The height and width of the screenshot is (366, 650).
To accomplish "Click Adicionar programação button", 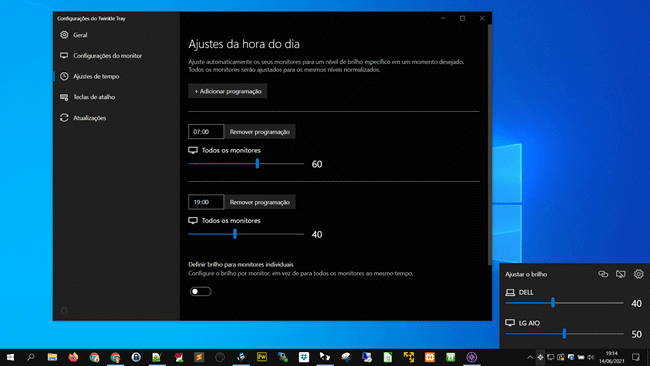I will [x=228, y=91].
